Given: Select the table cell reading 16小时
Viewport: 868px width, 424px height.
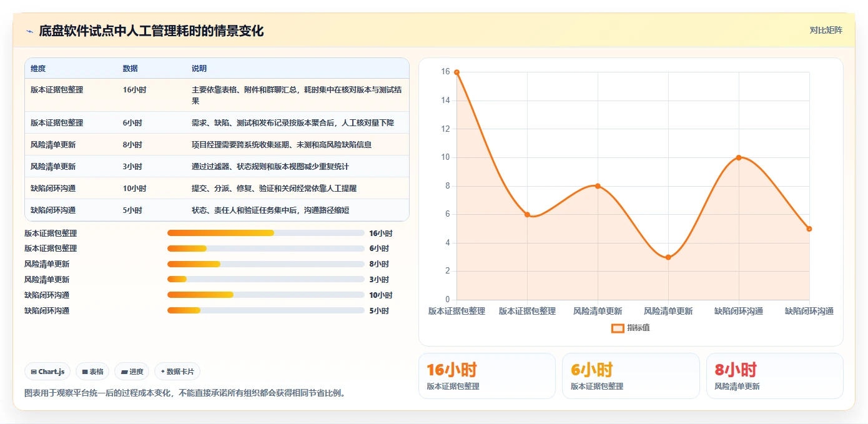Looking at the screenshot, I should coord(134,90).
